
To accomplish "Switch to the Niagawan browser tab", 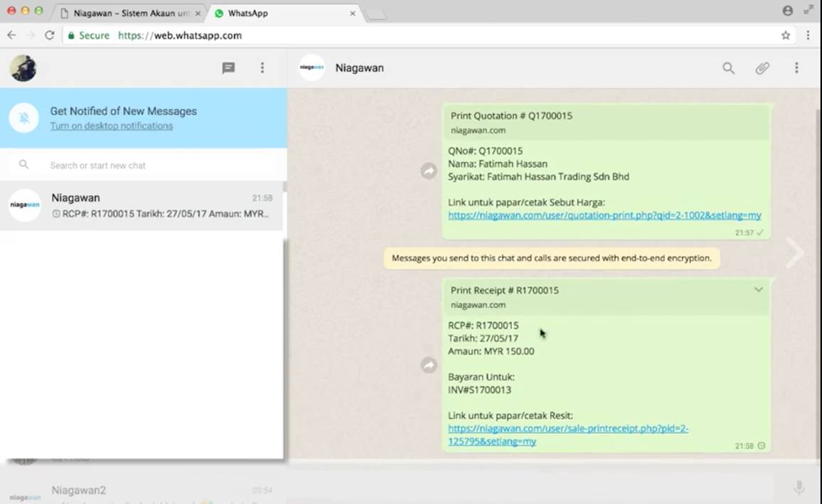I will click(x=129, y=13).
